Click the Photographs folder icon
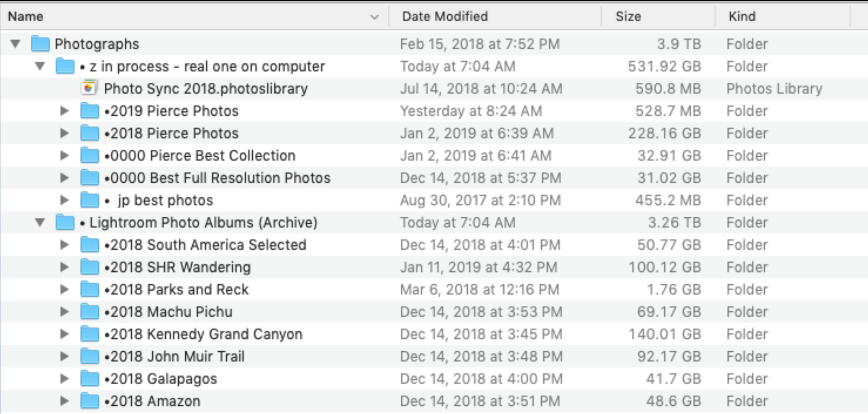 pos(40,44)
